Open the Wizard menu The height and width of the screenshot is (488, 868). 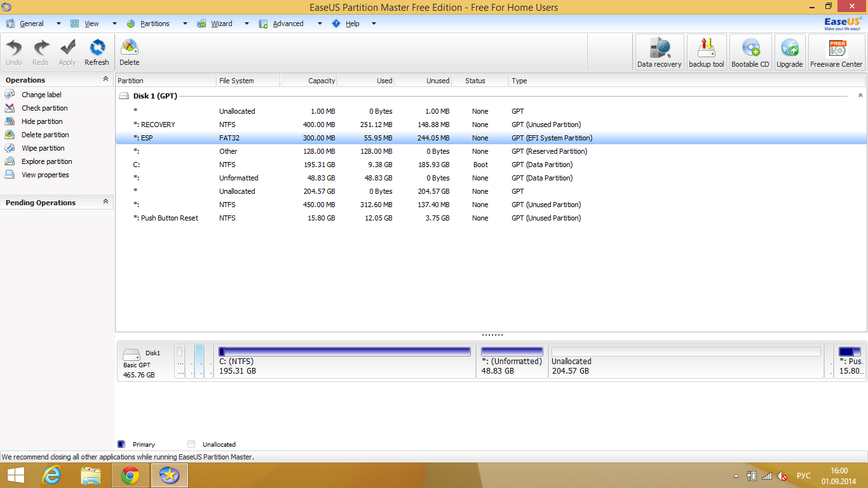[222, 24]
